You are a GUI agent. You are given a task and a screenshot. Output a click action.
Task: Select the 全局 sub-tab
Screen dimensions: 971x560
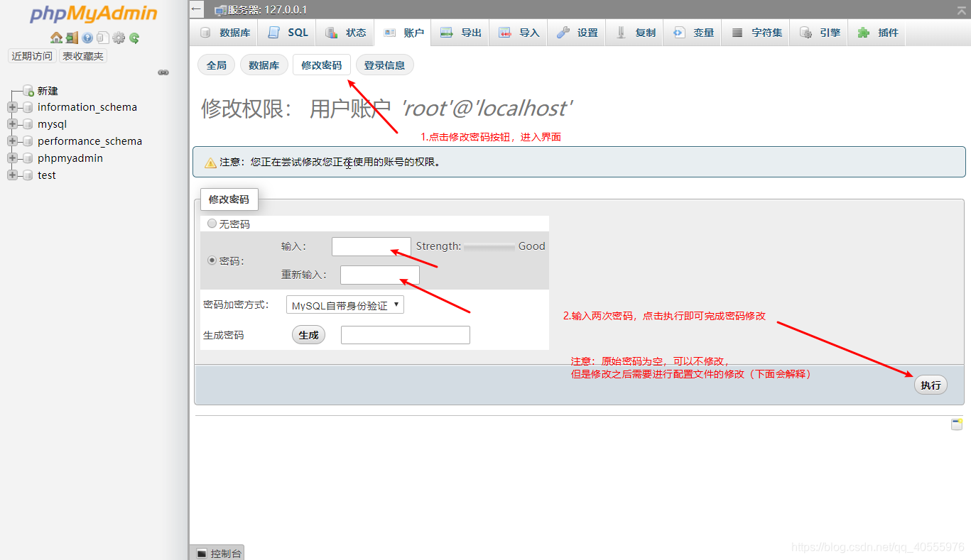(x=217, y=65)
